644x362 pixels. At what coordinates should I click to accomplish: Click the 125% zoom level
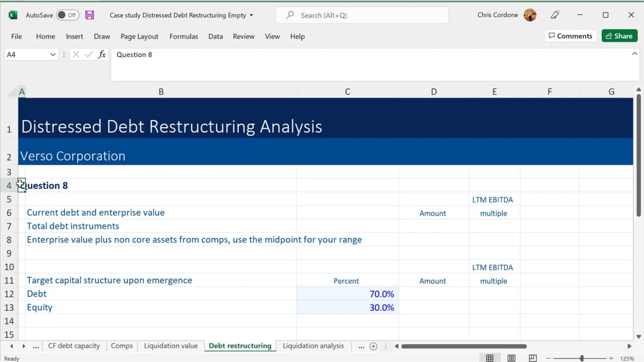(627, 358)
